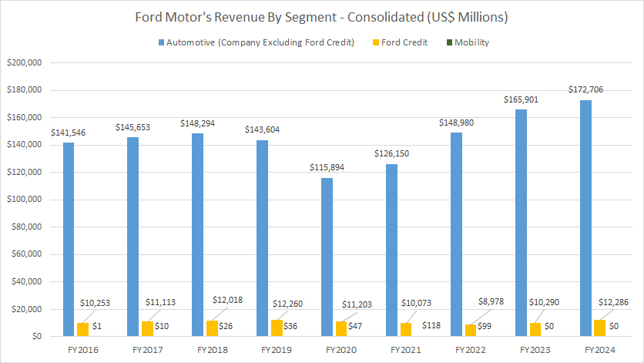Click the FY2020 axis label
644x363 pixels.
[341, 350]
